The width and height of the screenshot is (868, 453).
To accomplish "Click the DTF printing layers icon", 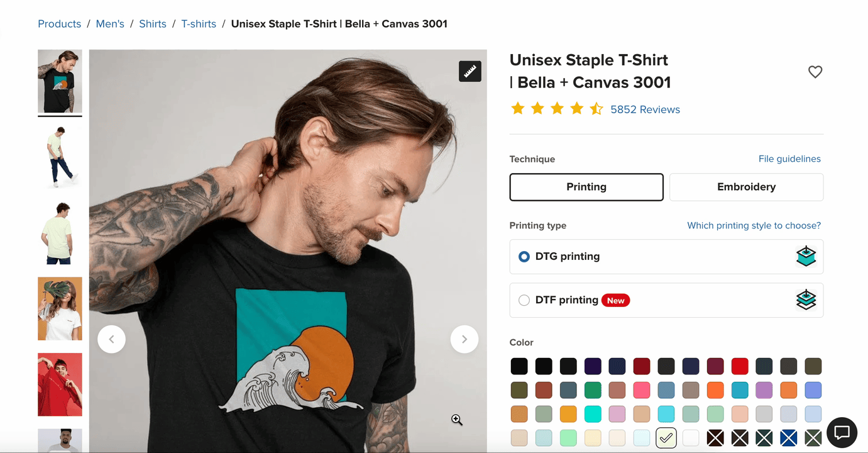I will [806, 300].
